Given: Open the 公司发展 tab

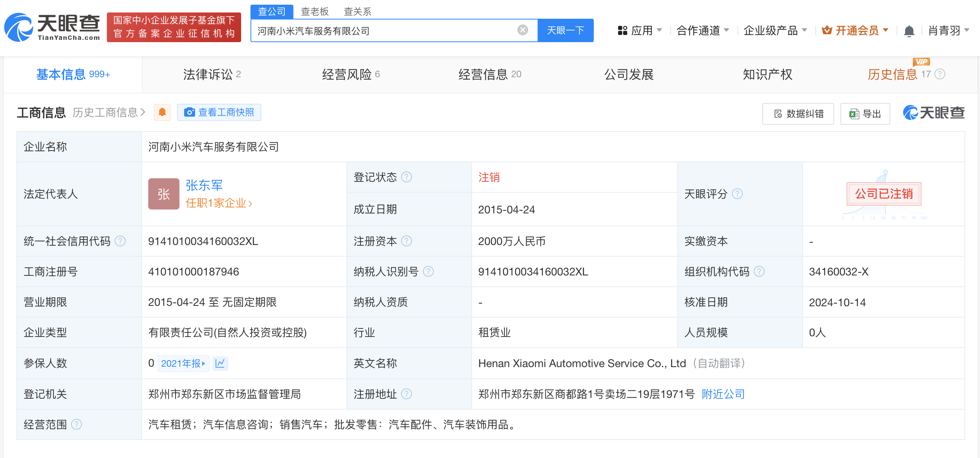Looking at the screenshot, I should pos(629,74).
